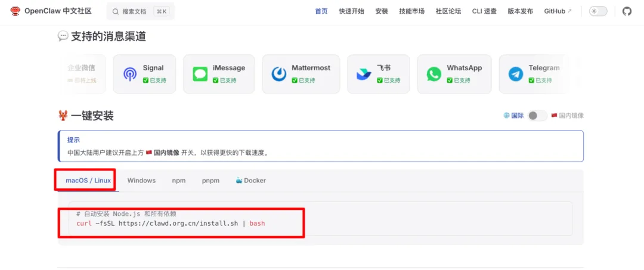
Task: Click the 已支持 status under Signal
Action: coord(154,80)
